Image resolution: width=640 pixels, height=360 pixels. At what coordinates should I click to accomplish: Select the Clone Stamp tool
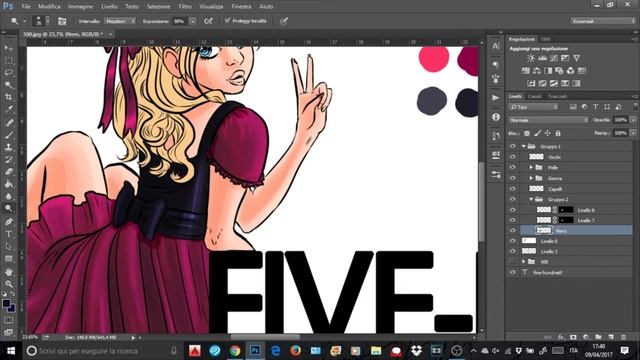point(9,147)
